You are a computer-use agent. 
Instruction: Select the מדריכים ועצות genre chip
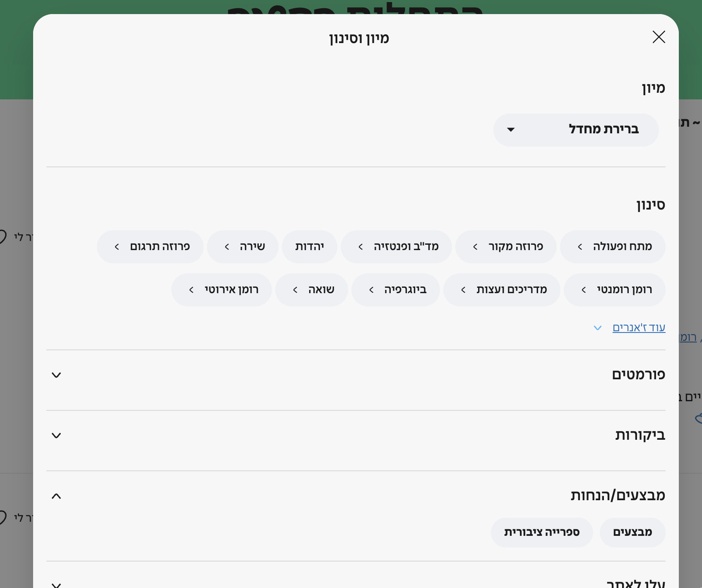[x=502, y=290]
